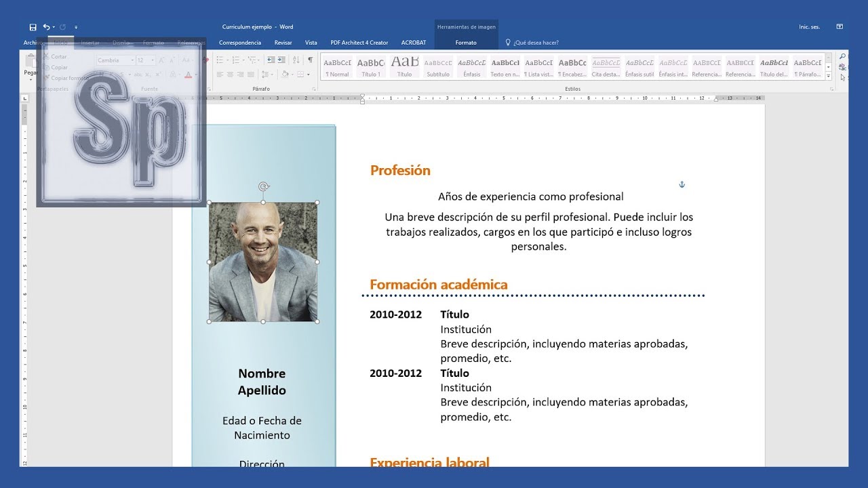Undo the last action
Viewport: 868px width, 488px height.
46,27
